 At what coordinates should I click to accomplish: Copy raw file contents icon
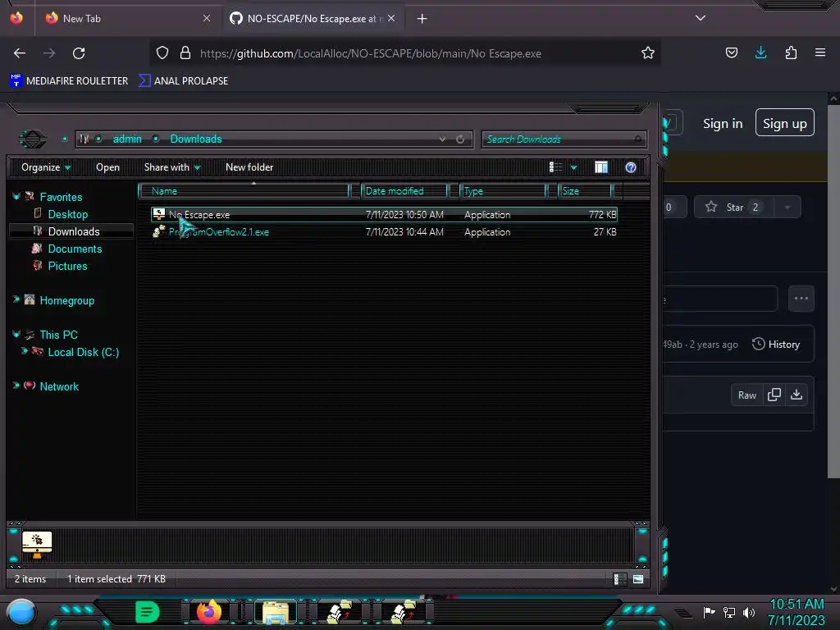point(774,395)
